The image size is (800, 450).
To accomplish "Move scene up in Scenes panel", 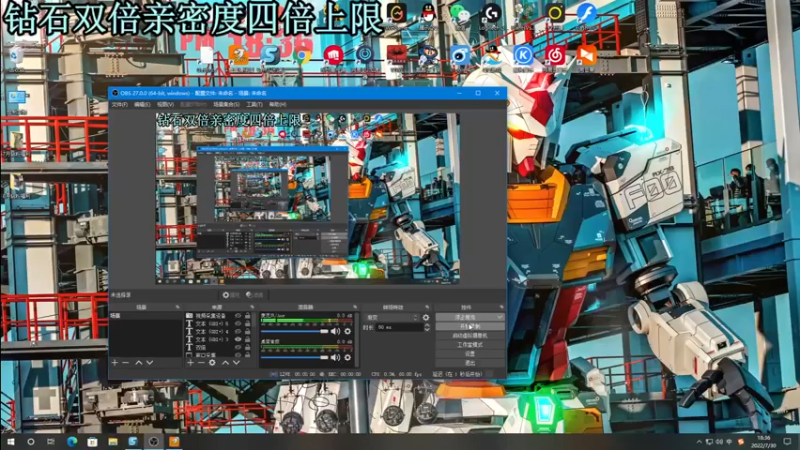I will point(138,362).
